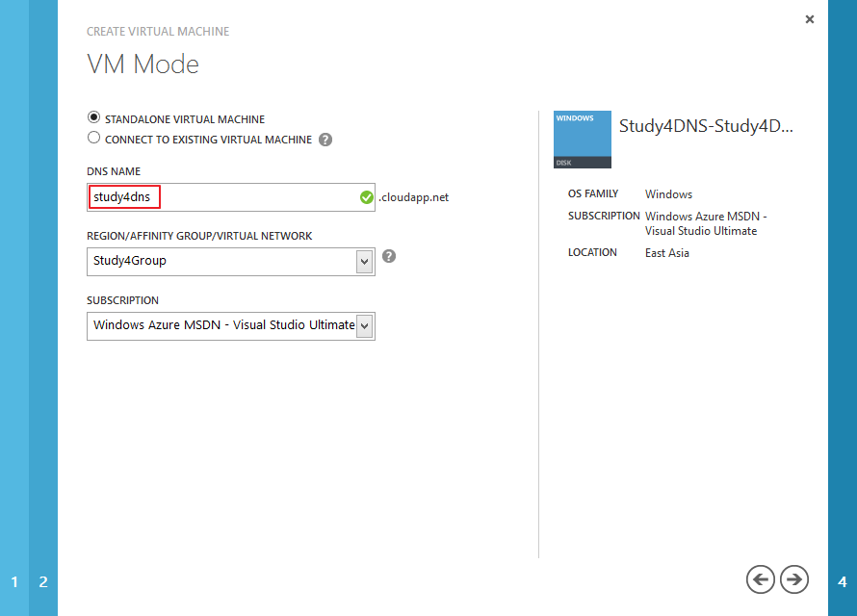
Task: Click the VM Mode heading
Action: click(x=143, y=64)
